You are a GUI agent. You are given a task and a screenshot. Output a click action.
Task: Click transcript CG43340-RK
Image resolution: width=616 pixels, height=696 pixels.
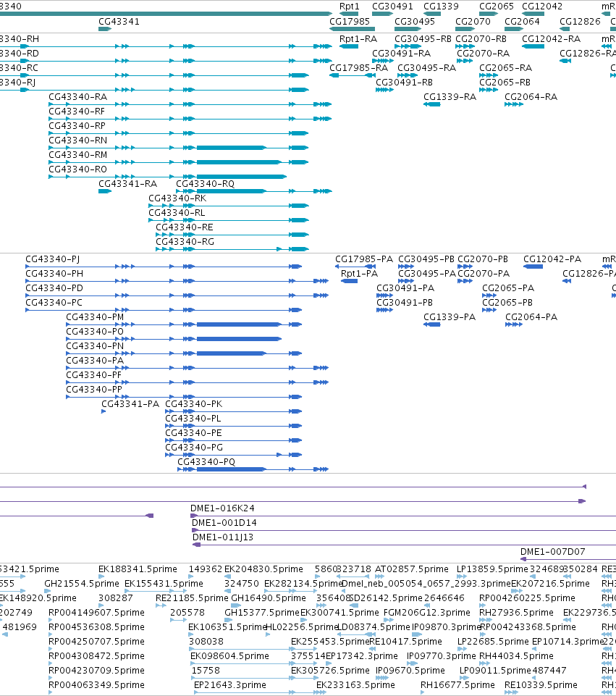point(177,198)
